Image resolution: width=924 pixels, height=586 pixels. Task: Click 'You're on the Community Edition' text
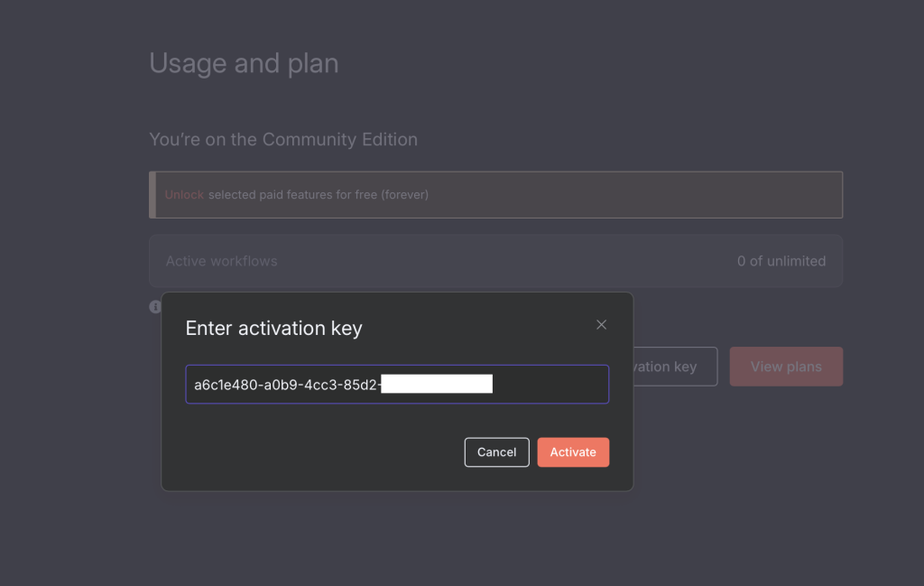tap(283, 140)
